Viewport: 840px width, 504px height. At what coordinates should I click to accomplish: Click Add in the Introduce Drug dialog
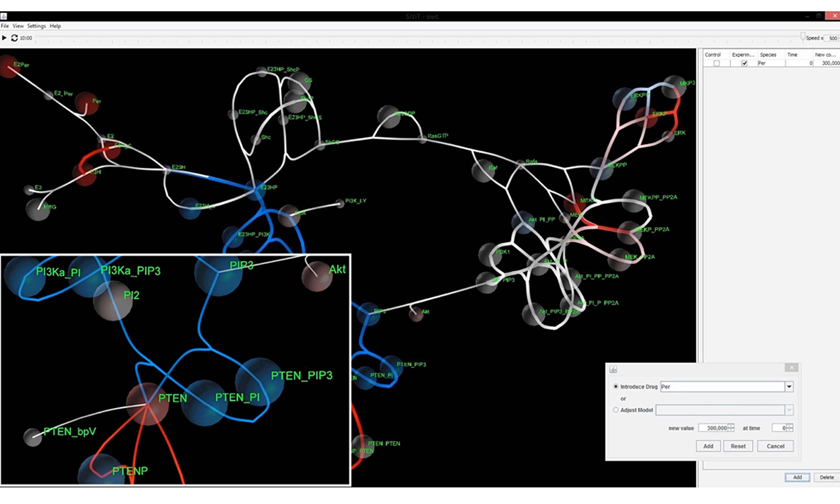tap(708, 446)
